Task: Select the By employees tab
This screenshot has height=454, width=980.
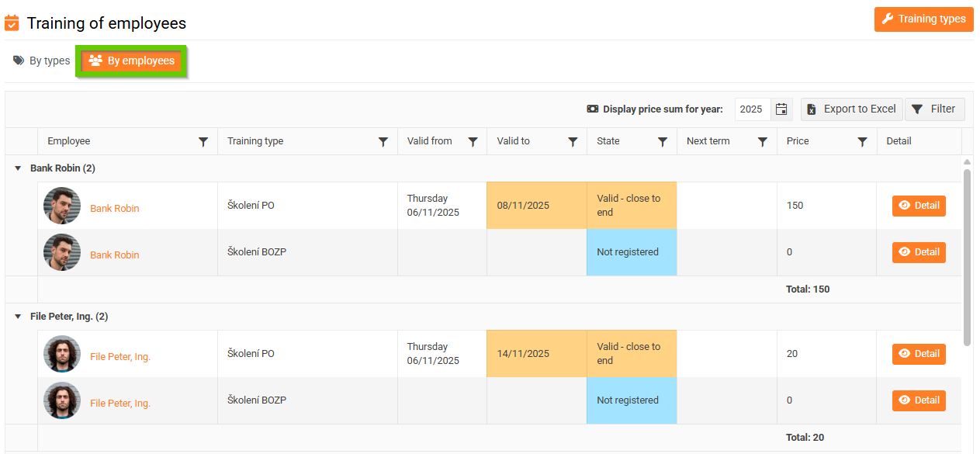Action: coord(131,61)
